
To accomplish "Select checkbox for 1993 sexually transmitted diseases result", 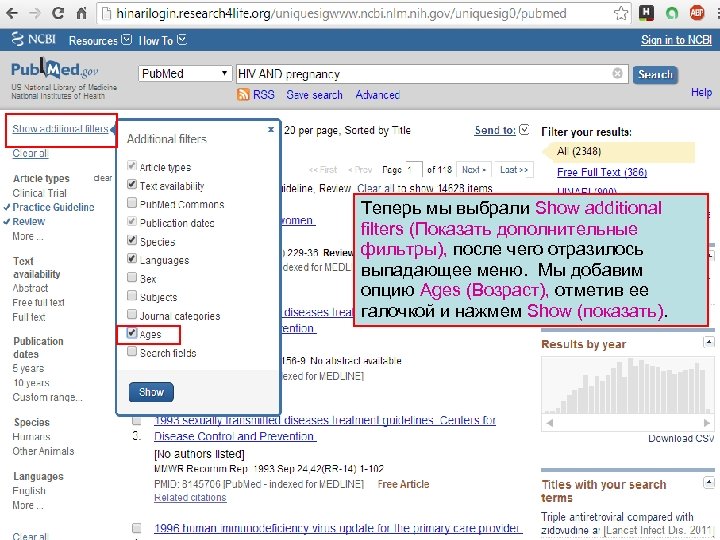I will point(136,420).
